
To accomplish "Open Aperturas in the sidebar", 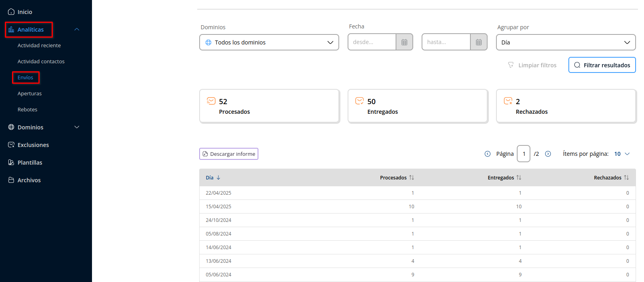I will (30, 94).
